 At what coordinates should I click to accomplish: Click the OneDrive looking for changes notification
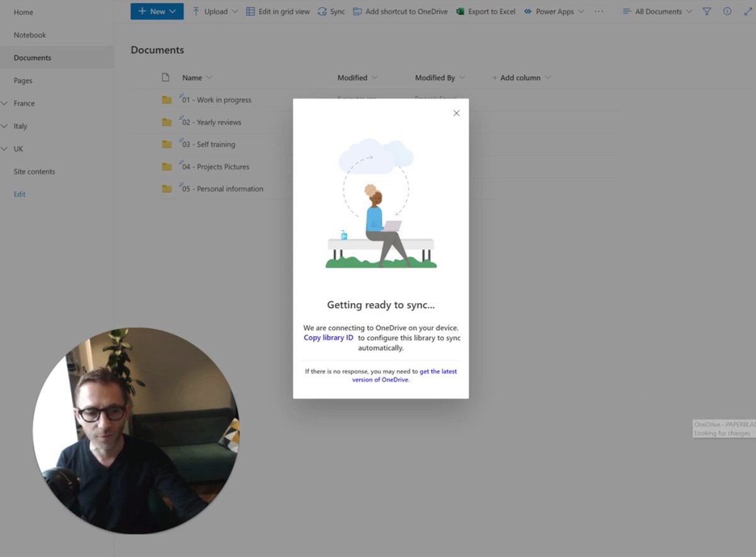(x=723, y=430)
